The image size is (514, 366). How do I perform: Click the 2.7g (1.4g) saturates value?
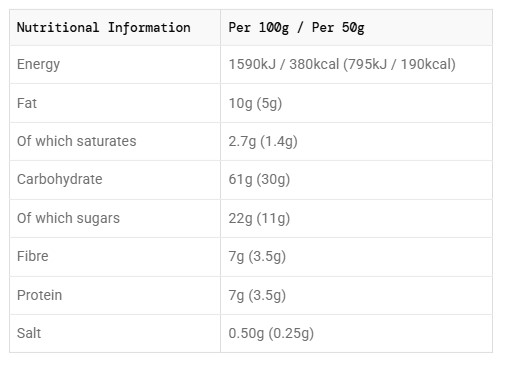[x=263, y=141]
